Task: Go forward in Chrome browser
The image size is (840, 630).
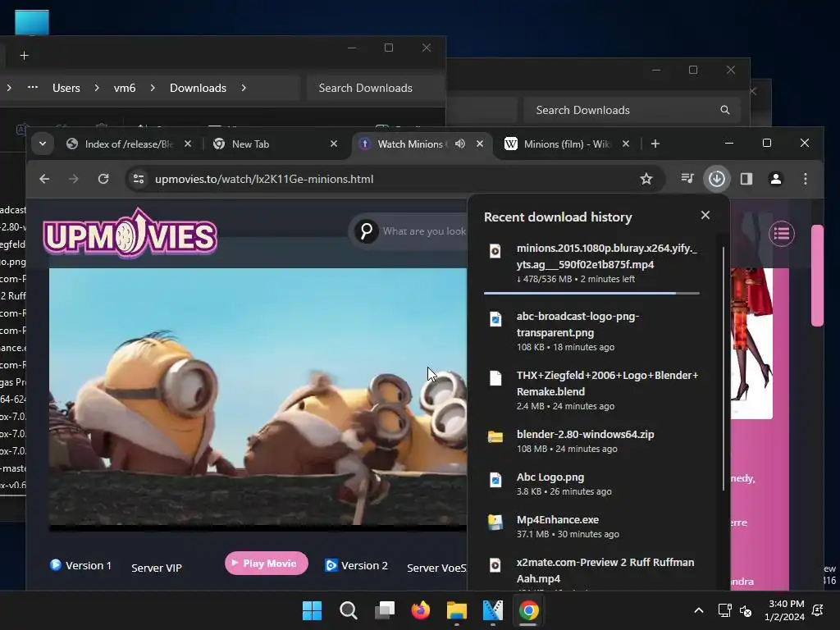Action: pyautogui.click(x=73, y=179)
